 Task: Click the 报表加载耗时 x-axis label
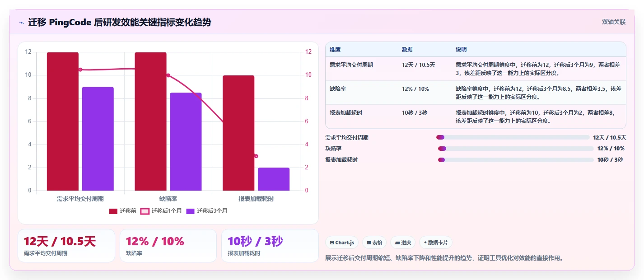[x=256, y=199]
